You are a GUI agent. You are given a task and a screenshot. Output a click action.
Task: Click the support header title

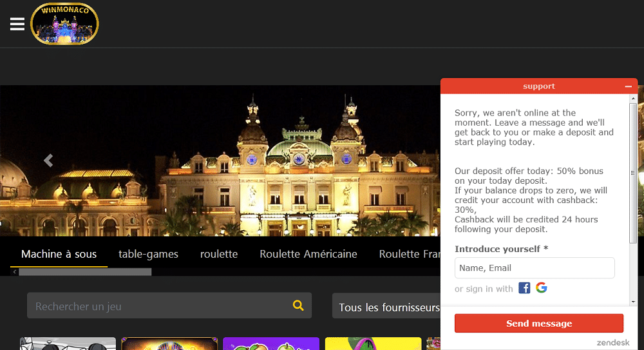(x=539, y=86)
